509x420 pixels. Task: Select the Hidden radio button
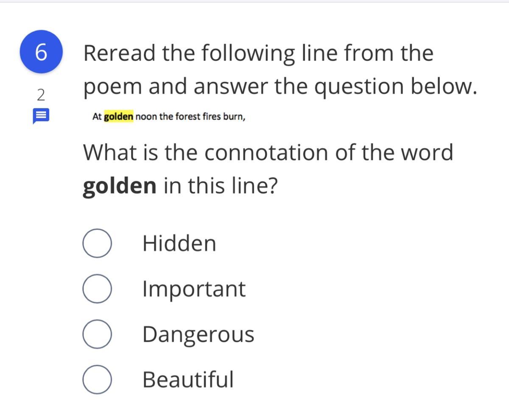[97, 243]
